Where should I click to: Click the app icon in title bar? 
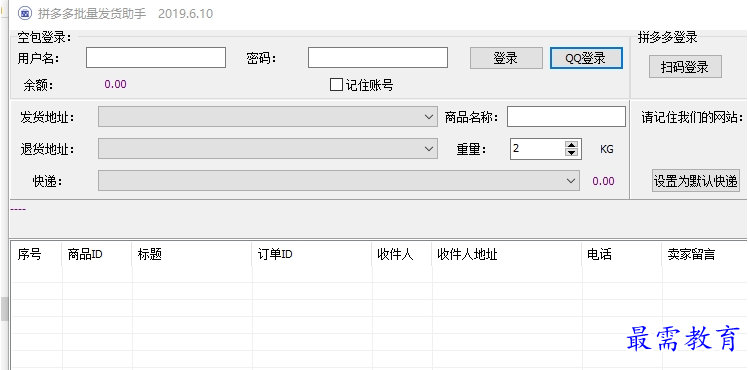[25, 13]
